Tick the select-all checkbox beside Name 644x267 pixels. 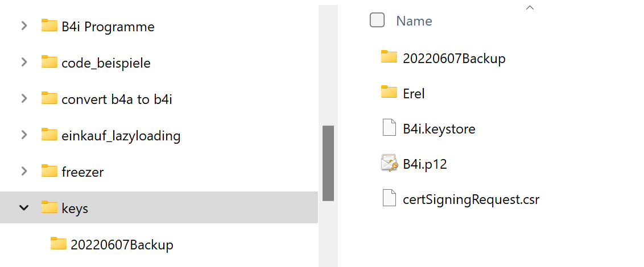point(377,20)
